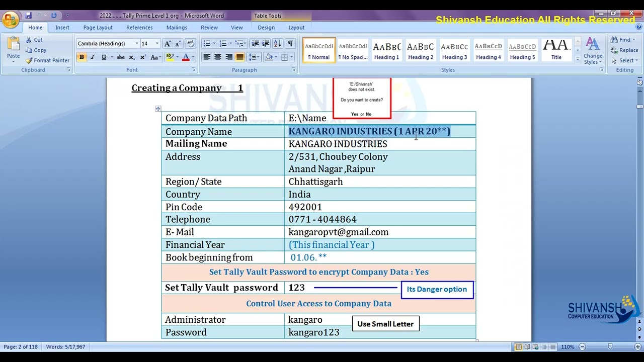
Task: Toggle Justify alignment
Action: tap(240, 57)
